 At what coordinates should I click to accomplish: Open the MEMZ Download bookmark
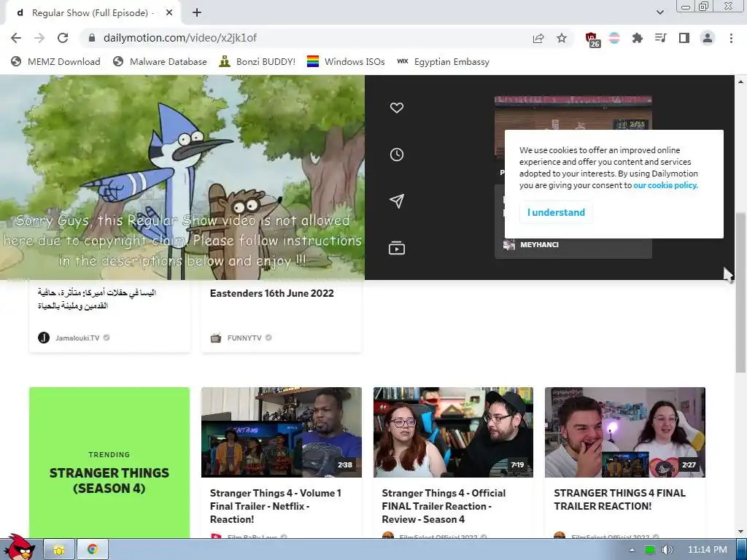[55, 62]
